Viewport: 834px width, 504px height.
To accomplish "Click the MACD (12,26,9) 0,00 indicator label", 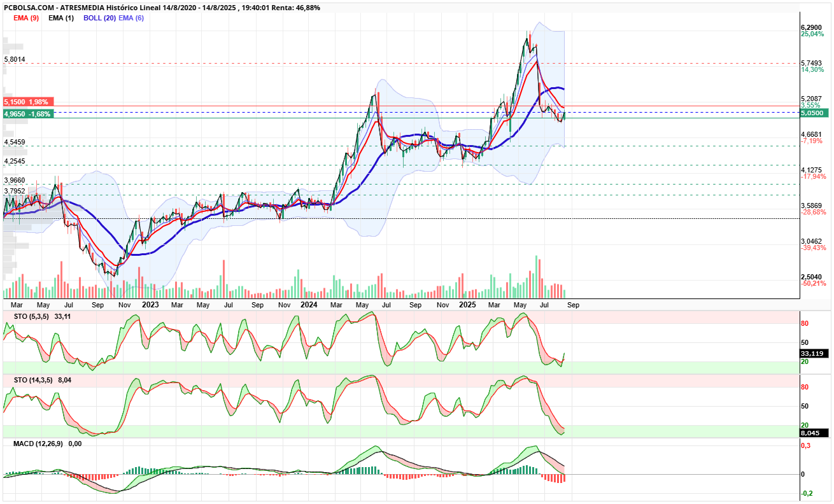I will [x=48, y=443].
